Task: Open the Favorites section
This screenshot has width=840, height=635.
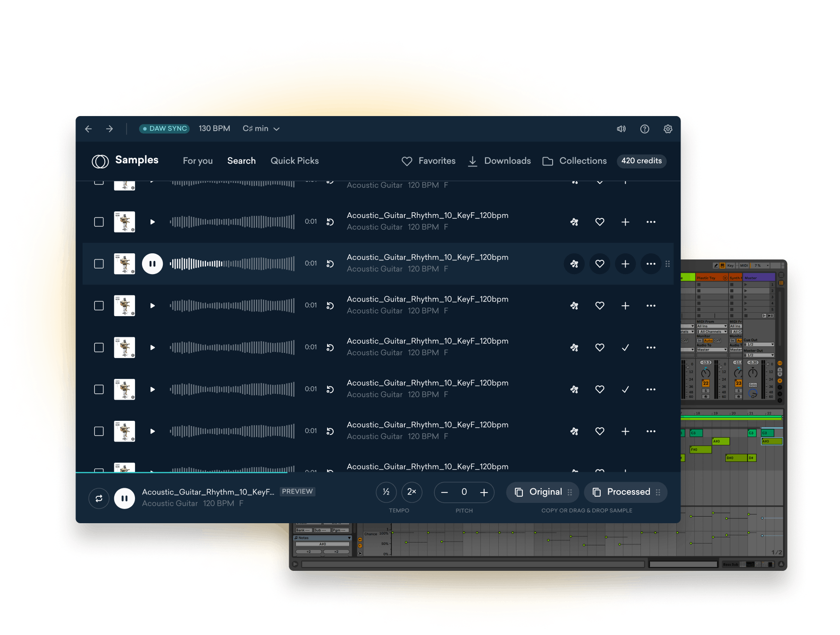Action: [x=428, y=161]
